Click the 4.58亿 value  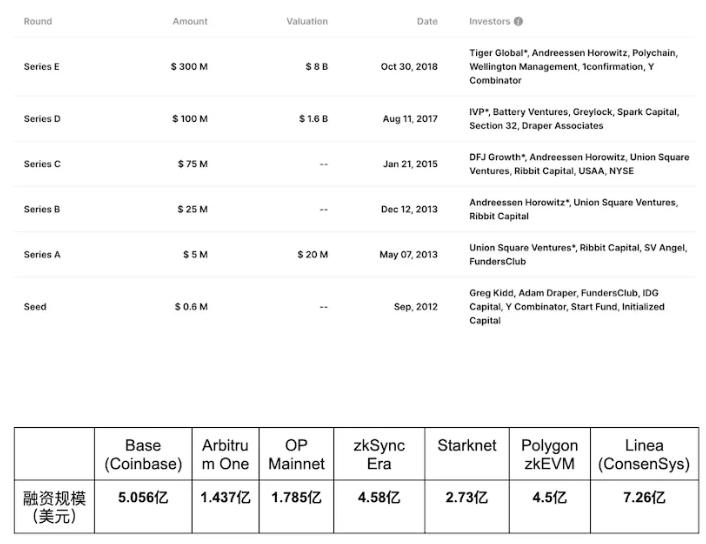tap(379, 498)
